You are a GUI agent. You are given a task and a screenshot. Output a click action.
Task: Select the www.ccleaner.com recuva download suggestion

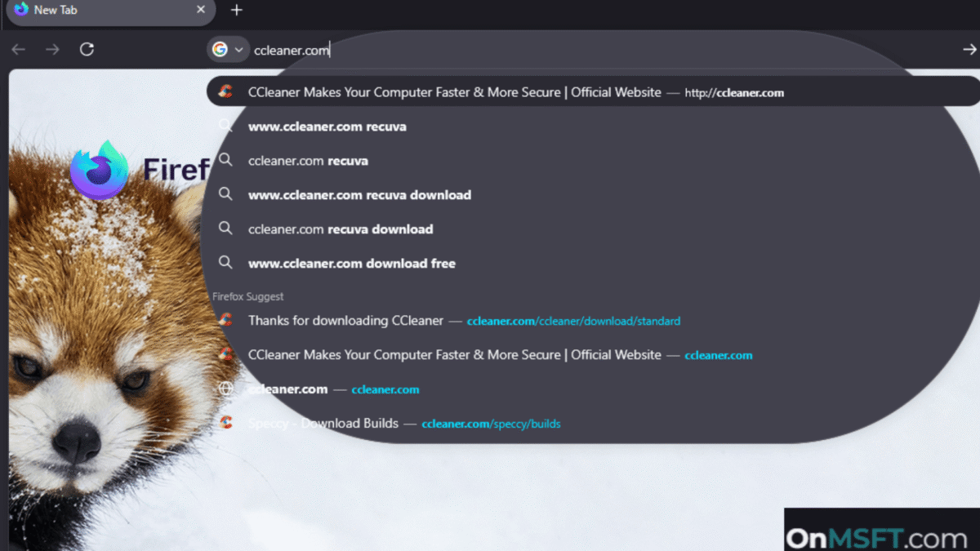(359, 195)
